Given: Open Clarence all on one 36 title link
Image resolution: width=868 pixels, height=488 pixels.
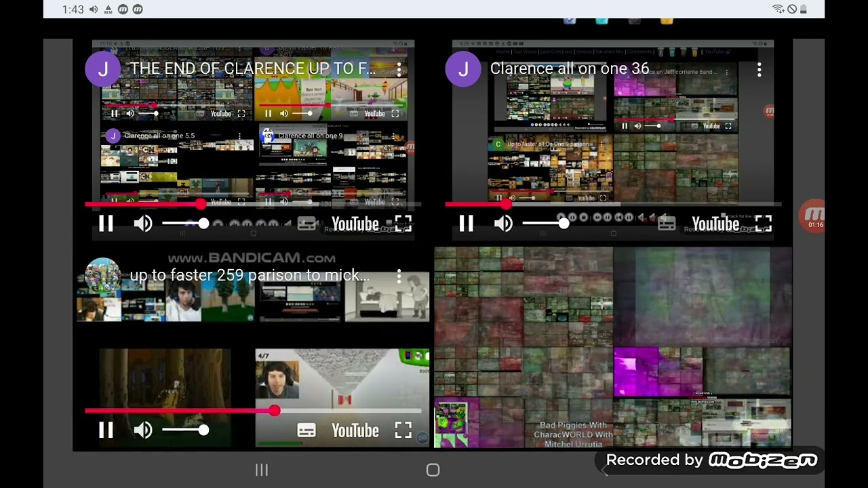Looking at the screenshot, I should coord(570,68).
